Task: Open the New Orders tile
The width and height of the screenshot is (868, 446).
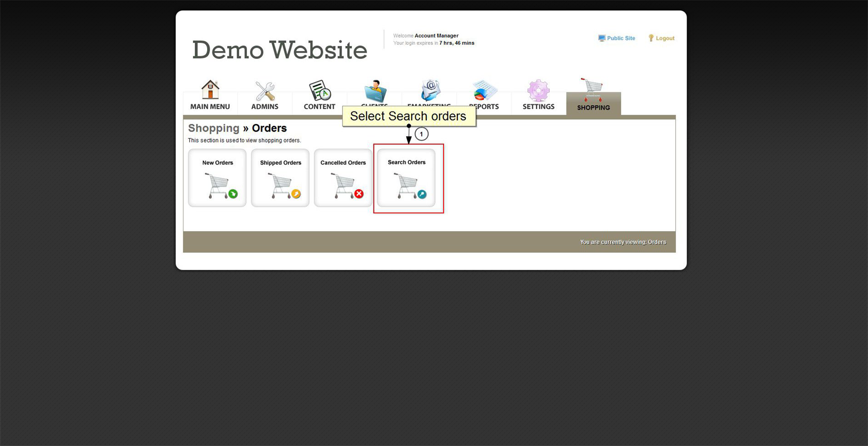Action: (218, 178)
